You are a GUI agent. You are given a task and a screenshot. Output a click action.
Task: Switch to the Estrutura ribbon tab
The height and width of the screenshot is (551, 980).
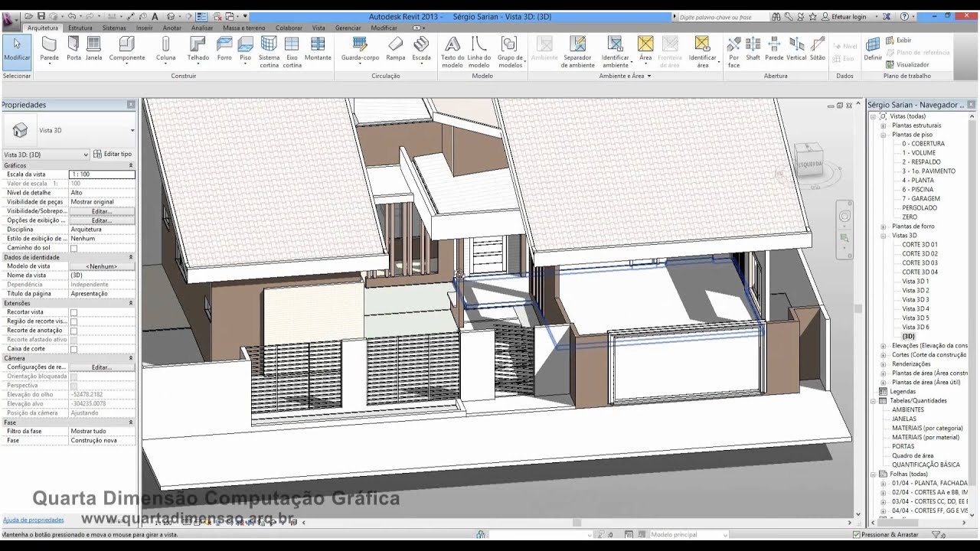(80, 28)
